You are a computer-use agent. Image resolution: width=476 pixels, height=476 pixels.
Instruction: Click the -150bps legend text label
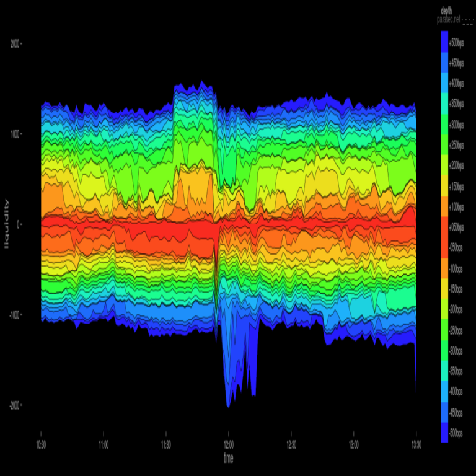pyautogui.click(x=457, y=289)
